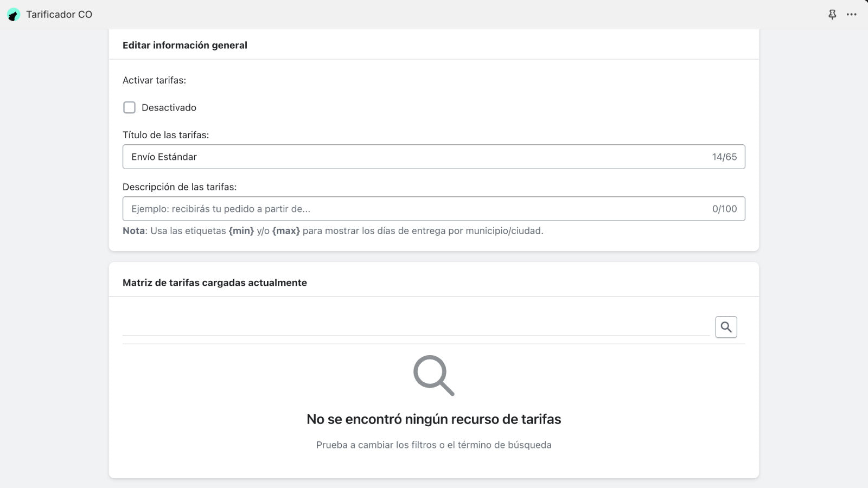Toggle the Desactivado checkbox

coord(129,107)
